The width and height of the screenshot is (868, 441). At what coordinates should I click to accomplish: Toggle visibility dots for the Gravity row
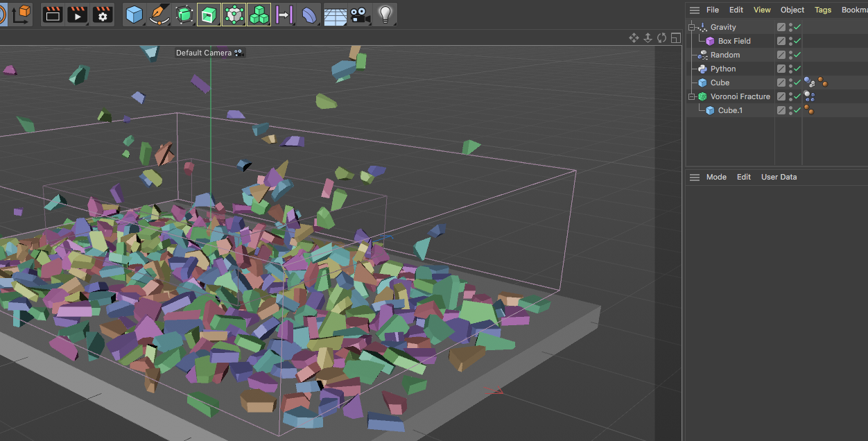pyautogui.click(x=790, y=27)
